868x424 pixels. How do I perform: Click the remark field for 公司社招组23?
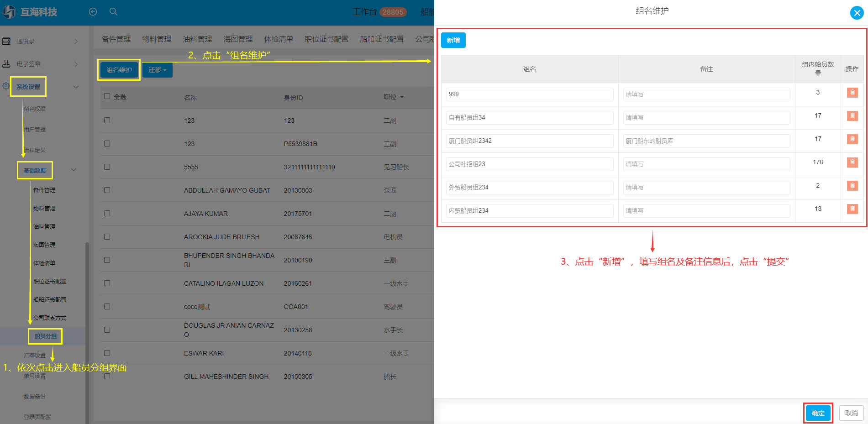click(x=706, y=164)
